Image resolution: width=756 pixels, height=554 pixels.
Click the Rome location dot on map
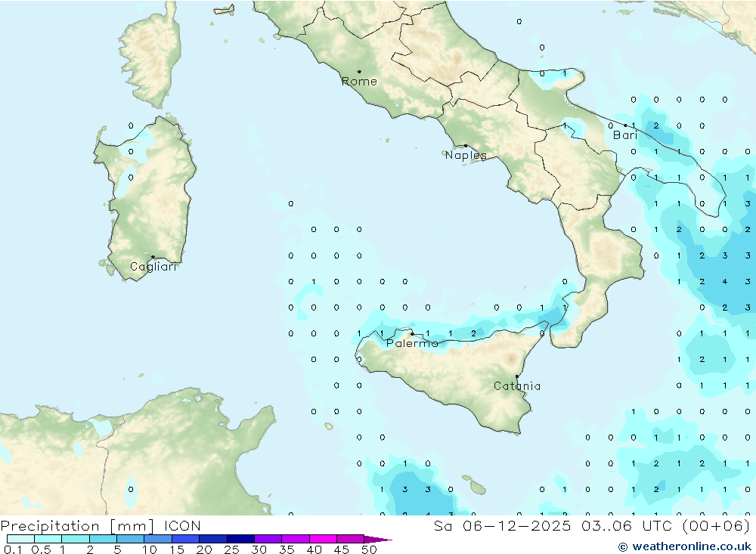[359, 72]
